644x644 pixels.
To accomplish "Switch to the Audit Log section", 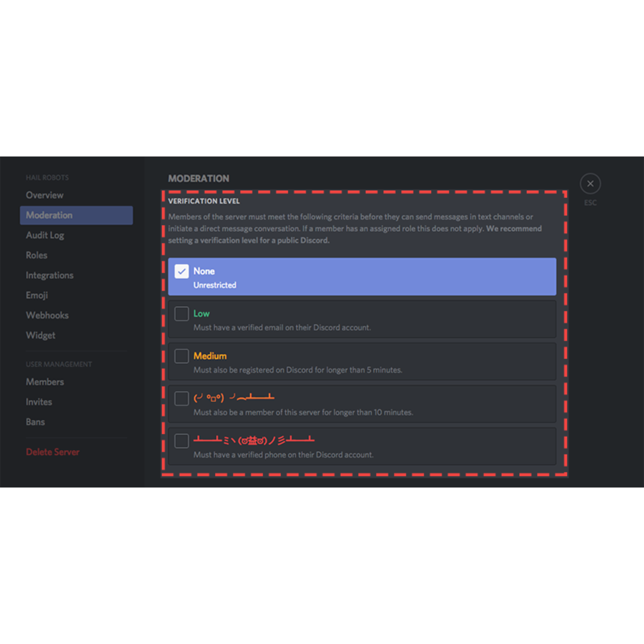I will point(45,235).
